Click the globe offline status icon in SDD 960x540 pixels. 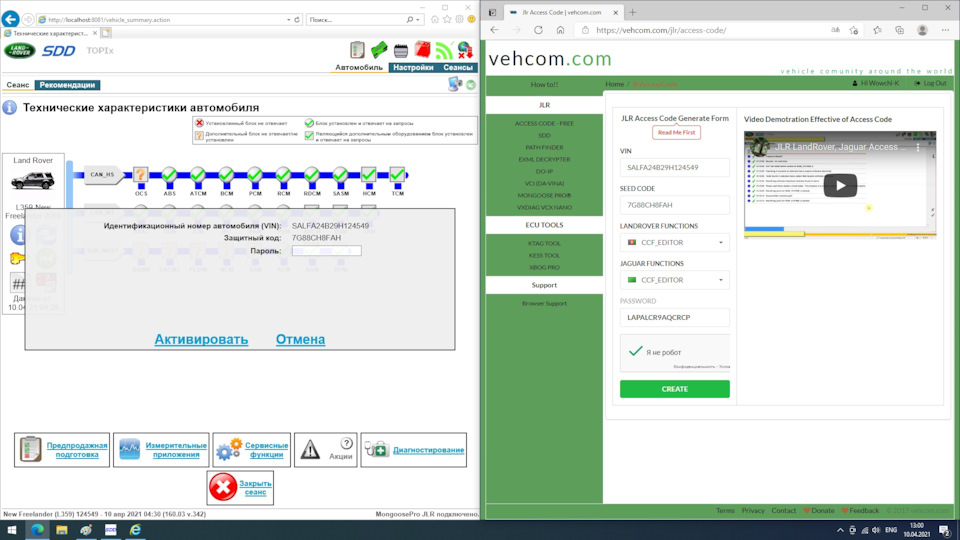point(465,50)
